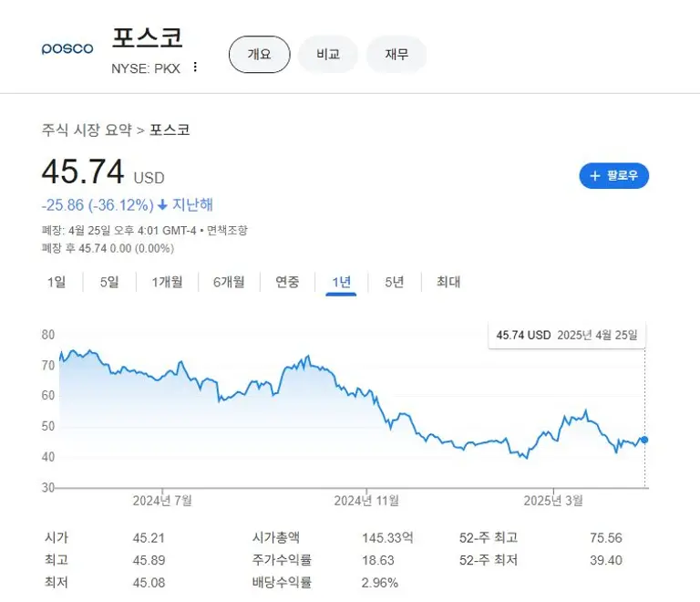The image size is (700, 602).
Task: Click the down arrow beside 지난해
Action: [x=163, y=205]
